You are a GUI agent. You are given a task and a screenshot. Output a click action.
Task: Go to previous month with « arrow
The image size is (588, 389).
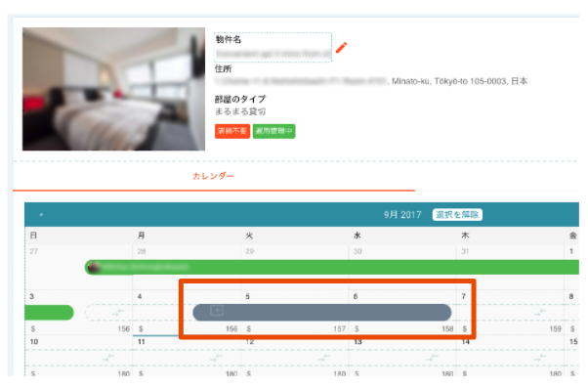[41, 215]
